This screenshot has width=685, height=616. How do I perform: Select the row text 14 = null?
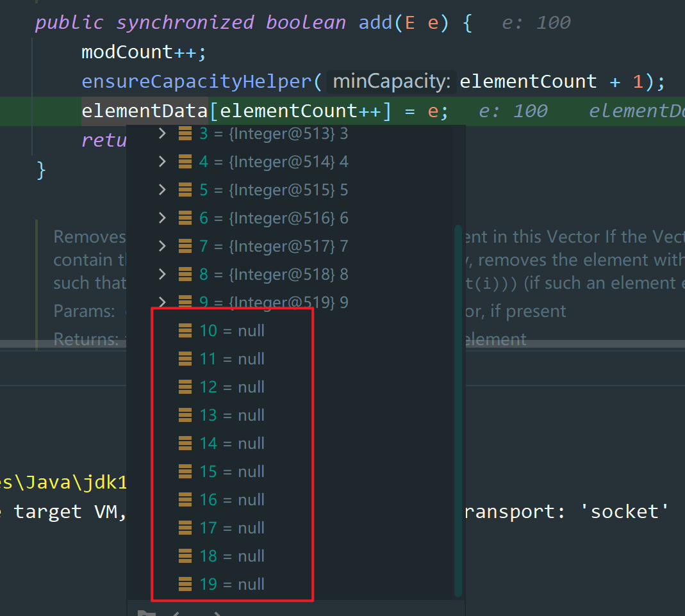[x=232, y=443]
